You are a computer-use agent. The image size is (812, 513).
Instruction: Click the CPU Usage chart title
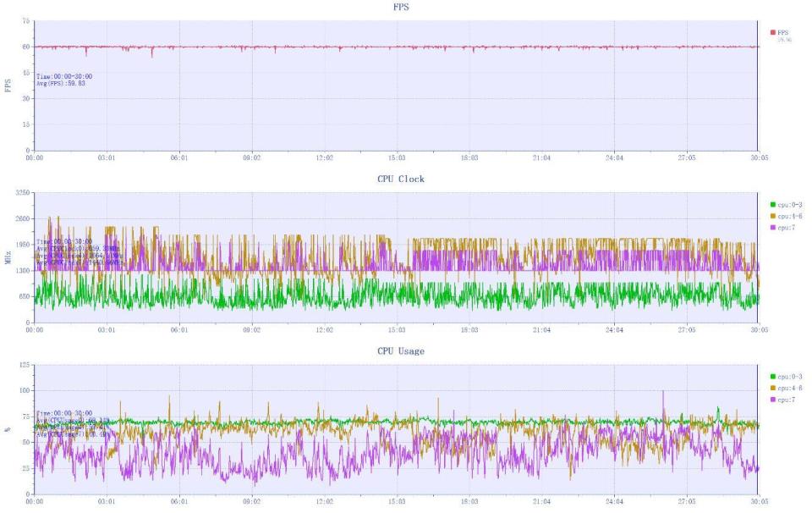click(x=401, y=350)
